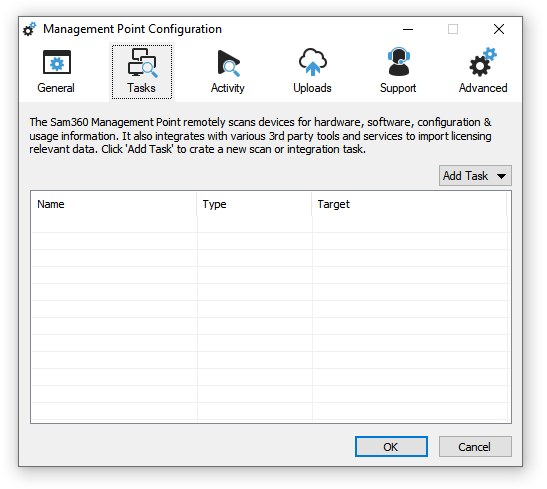The width and height of the screenshot is (547, 489).
Task: Sort the list by Name column header
Action: (114, 204)
